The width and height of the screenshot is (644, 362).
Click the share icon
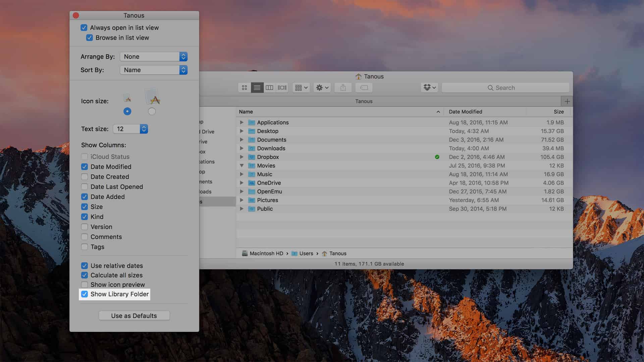343,87
